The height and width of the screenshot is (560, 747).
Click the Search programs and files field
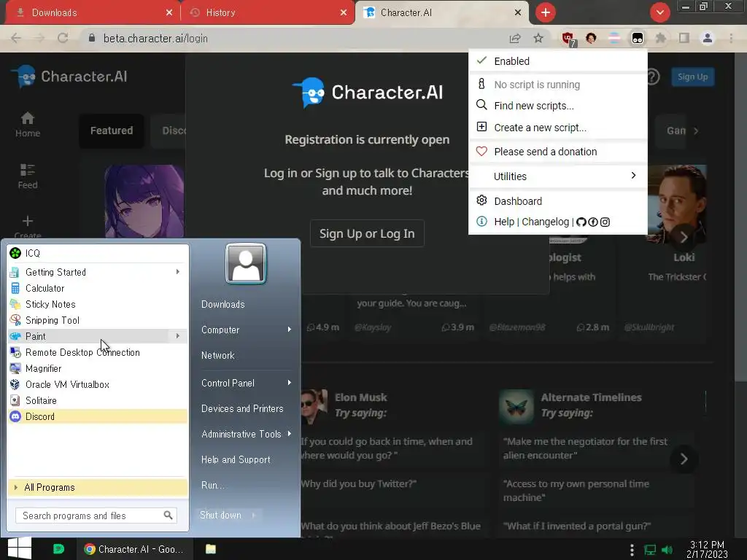[x=96, y=516]
